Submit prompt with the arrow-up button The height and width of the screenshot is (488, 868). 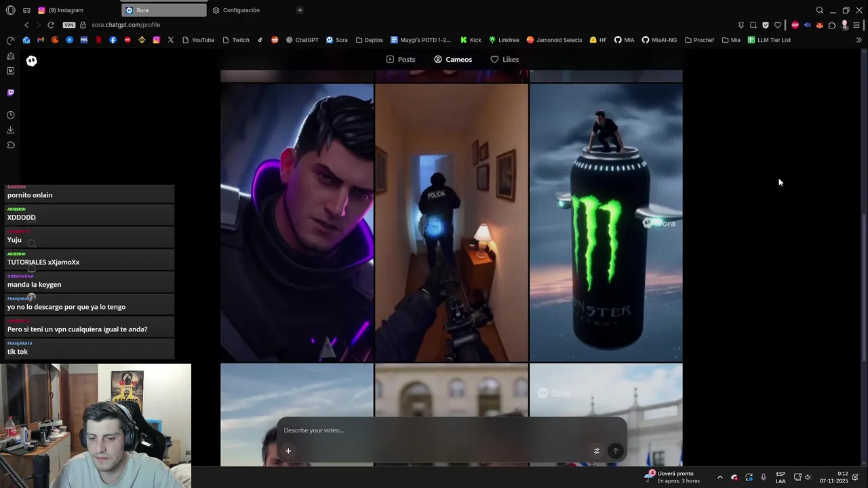pos(616,451)
